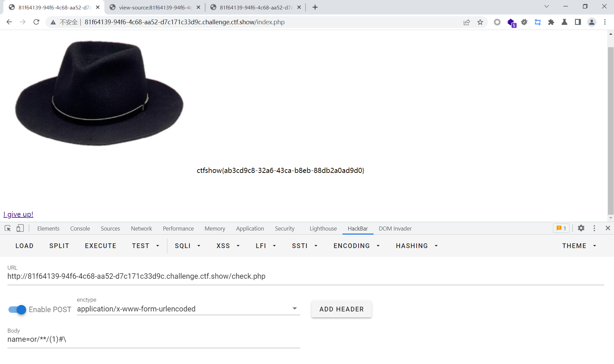Disable the Enable POST toggle in HackBar

pyautogui.click(x=16, y=309)
